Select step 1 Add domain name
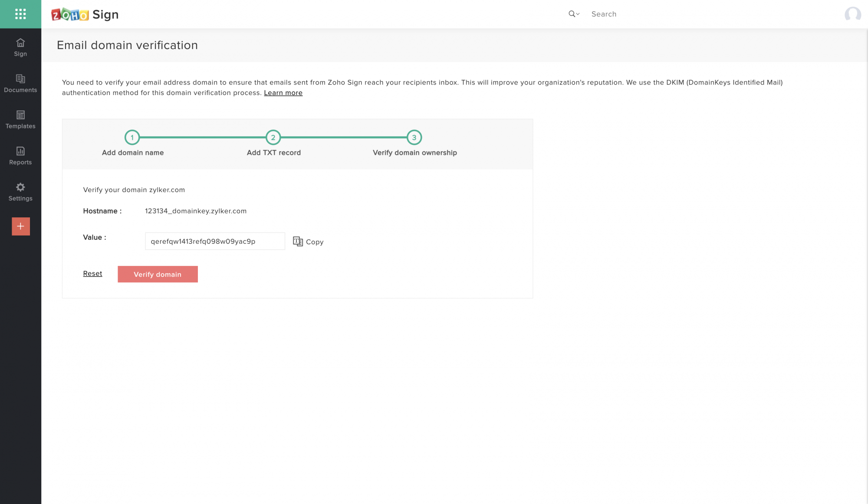Screen dimensions: 868x504 tap(132, 137)
